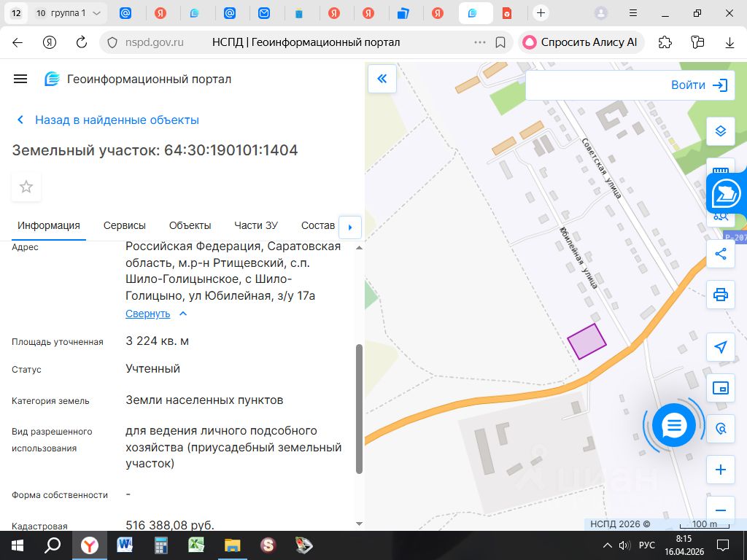Open the support chat bubble
Viewport: 747px width, 560px height.
[673, 425]
